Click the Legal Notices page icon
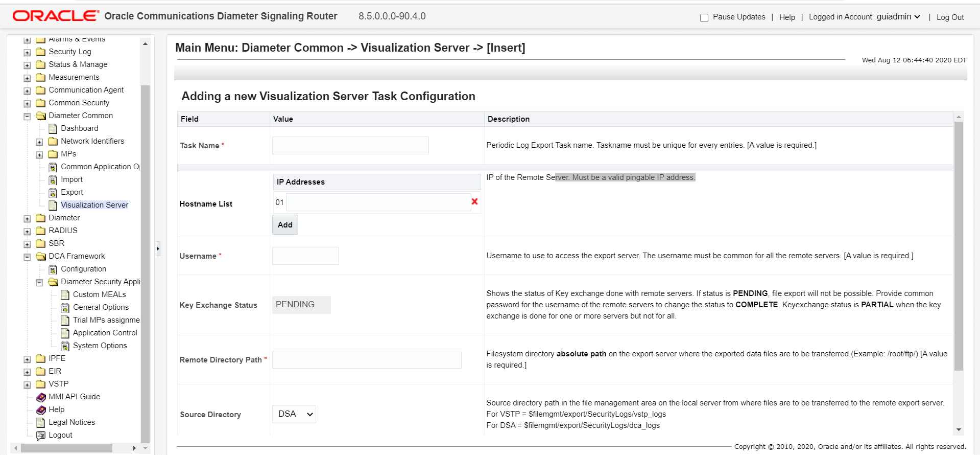 [41, 422]
